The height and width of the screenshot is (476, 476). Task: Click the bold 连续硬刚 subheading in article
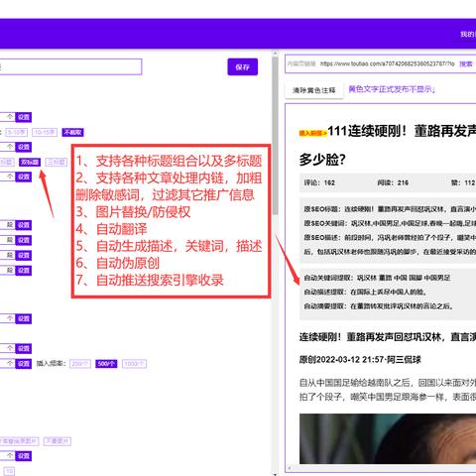point(388,337)
